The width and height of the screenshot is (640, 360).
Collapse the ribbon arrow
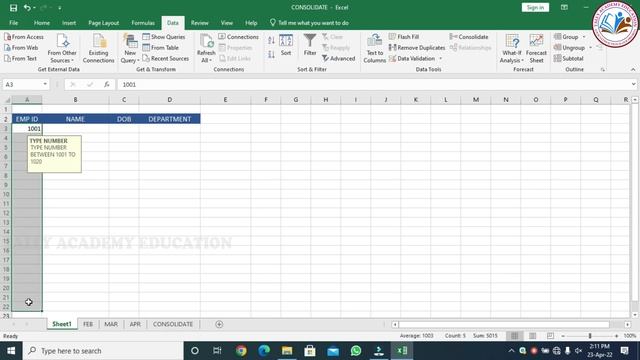pos(633,70)
